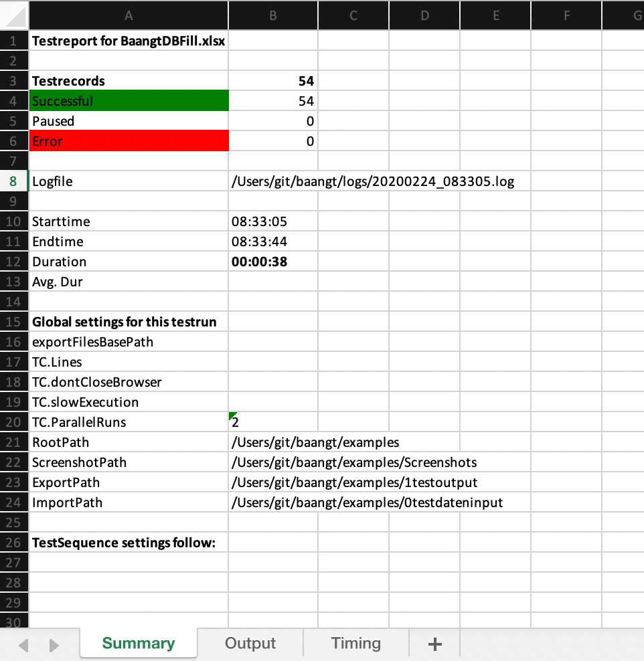The width and height of the screenshot is (644, 661).
Task: Select row 8 header
Action: (13, 181)
